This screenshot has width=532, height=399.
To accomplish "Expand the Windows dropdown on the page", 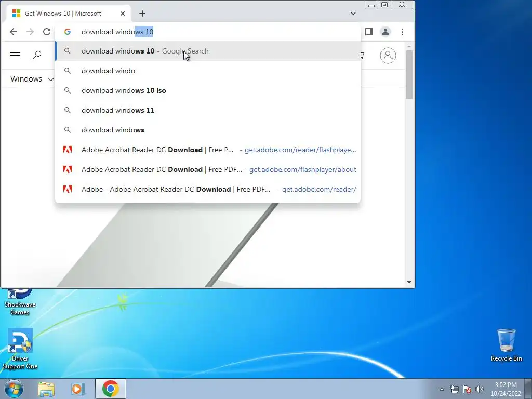I will [x=32, y=79].
